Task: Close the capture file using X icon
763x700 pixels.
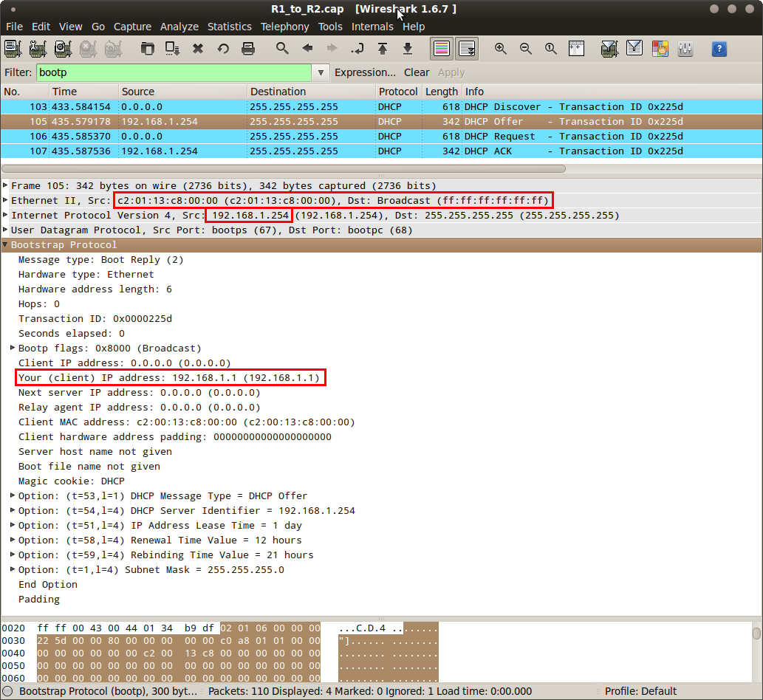Action: pyautogui.click(x=198, y=49)
